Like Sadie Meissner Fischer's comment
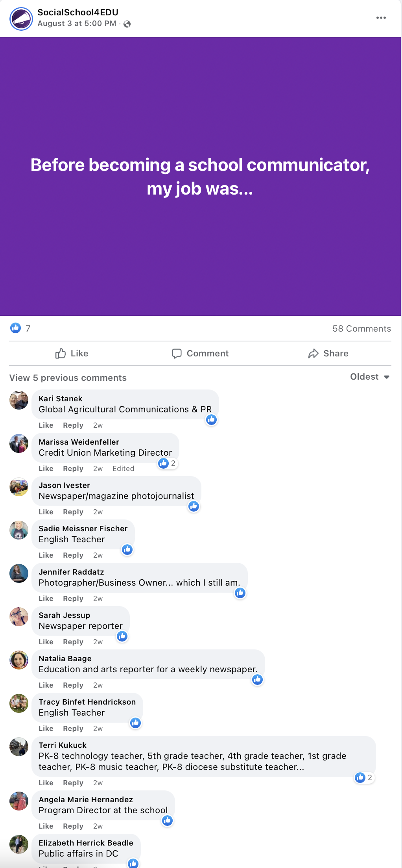 coord(46,555)
